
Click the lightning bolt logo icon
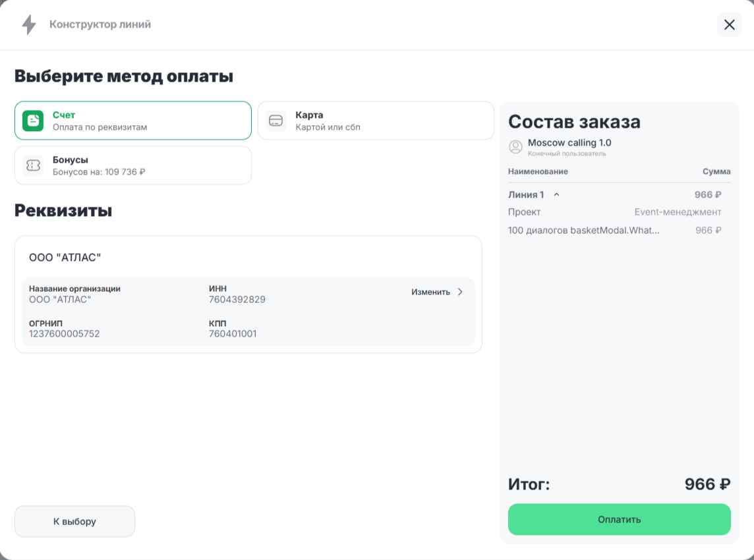(29, 25)
